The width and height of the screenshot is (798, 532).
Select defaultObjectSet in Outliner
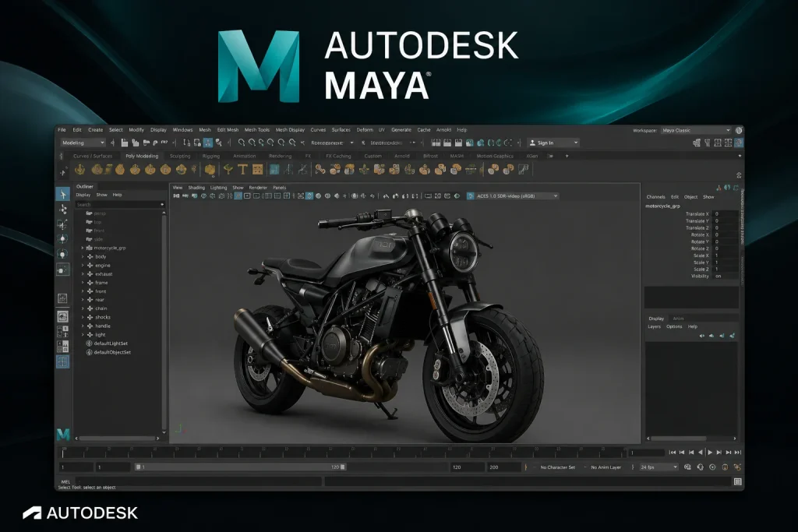click(112, 352)
